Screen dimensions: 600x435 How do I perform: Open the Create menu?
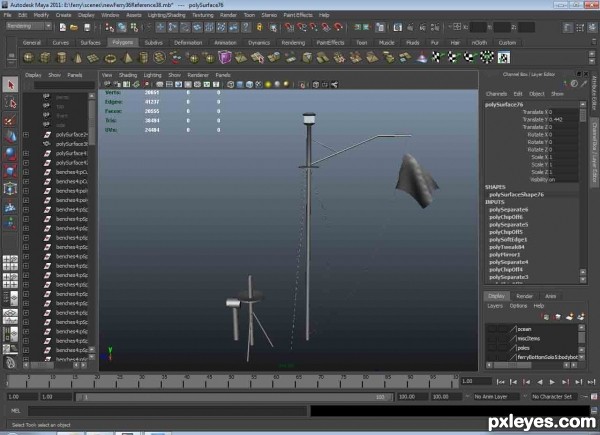pos(64,15)
